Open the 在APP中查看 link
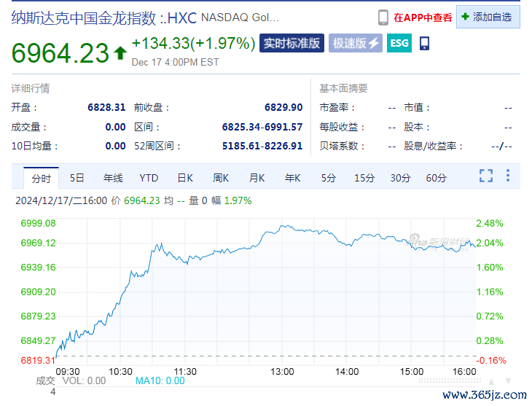 tap(423, 17)
